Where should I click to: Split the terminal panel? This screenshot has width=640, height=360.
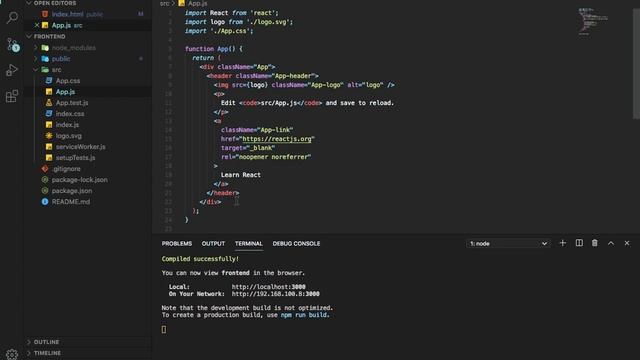[579, 243]
